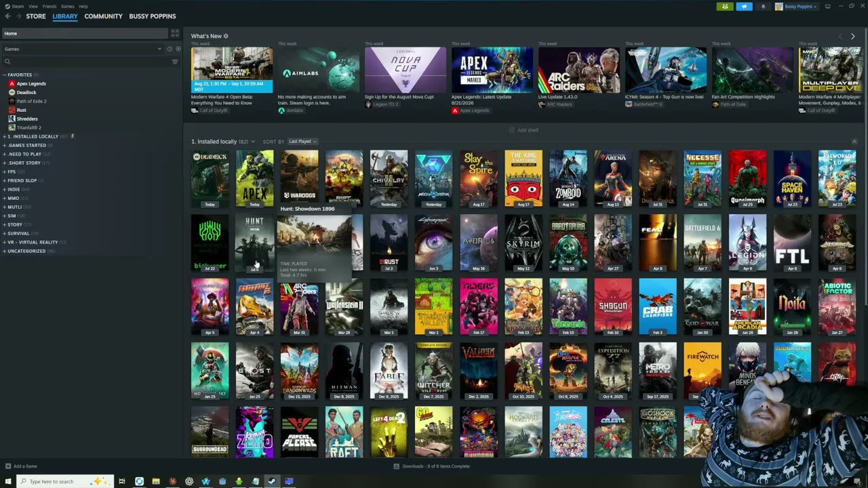868x488 pixels.
Task: Switch to the Community tab
Action: pos(103,16)
